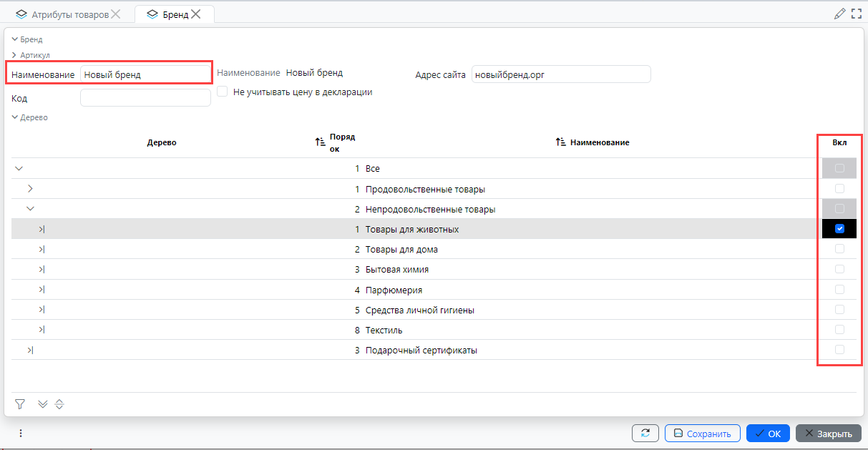Collapse all tree nodes icon
The width and height of the screenshot is (868, 450).
click(59, 404)
